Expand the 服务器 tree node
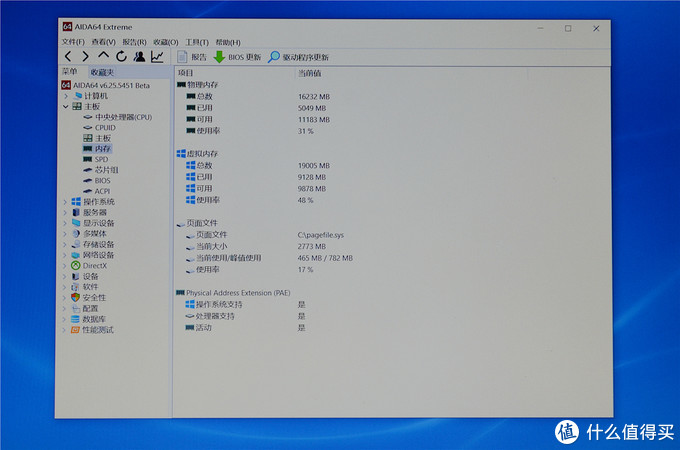 click(65, 212)
